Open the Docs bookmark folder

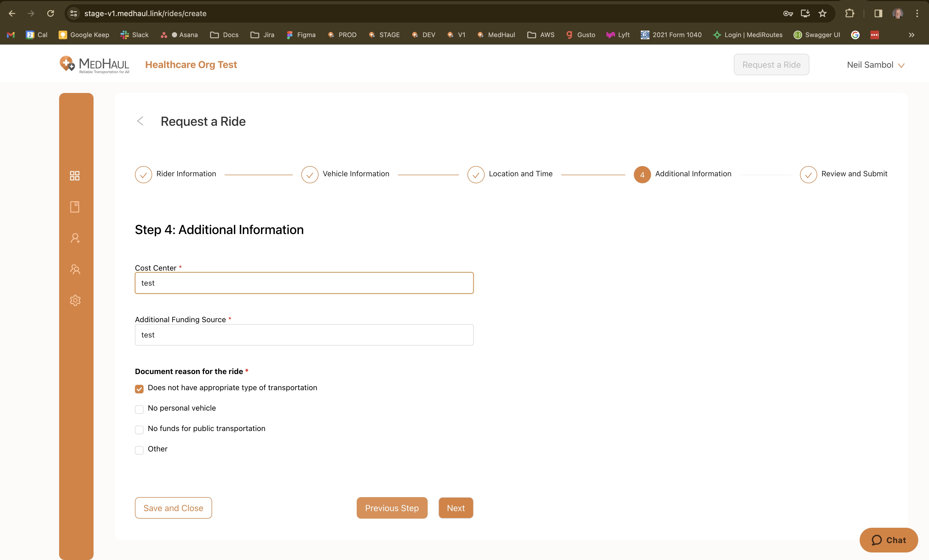[x=224, y=35]
